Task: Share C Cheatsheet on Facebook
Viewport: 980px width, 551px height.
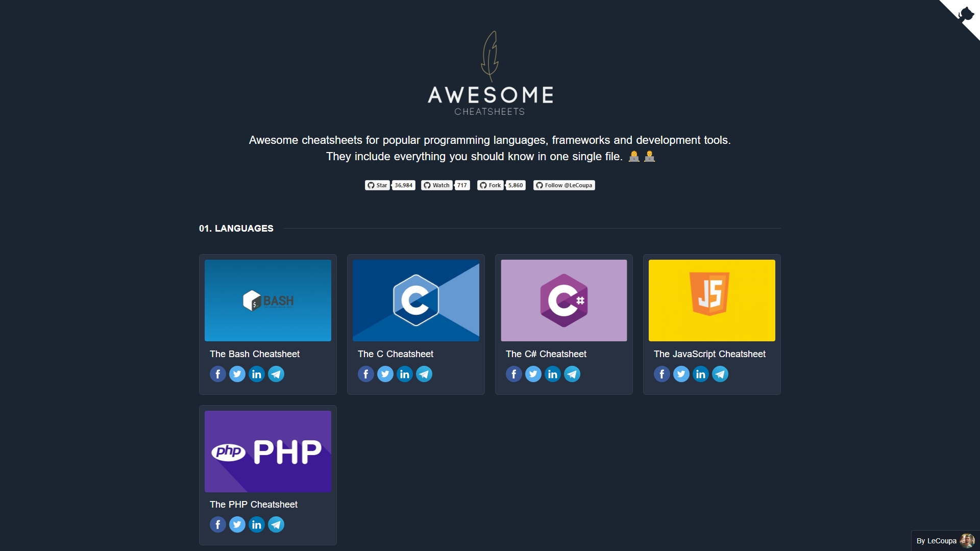Action: click(x=366, y=374)
